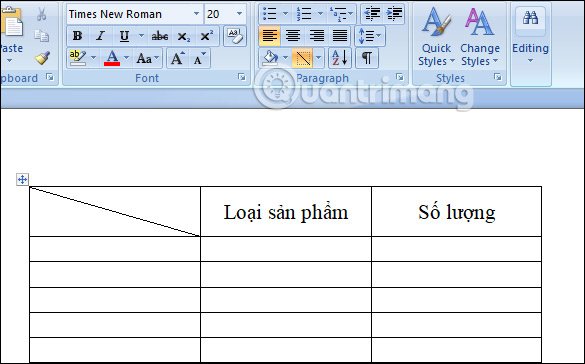
Task: Click the Grow Font icon
Action: pyautogui.click(x=177, y=58)
